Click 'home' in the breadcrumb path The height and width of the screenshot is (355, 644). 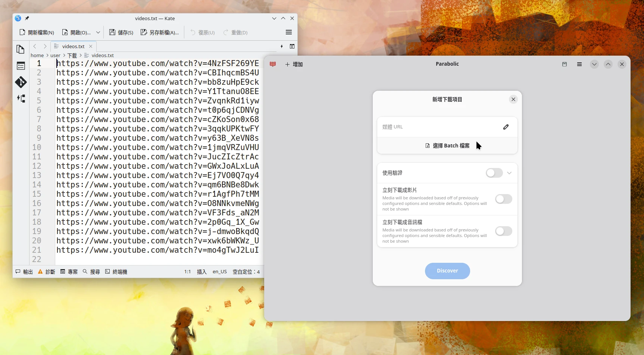click(37, 55)
